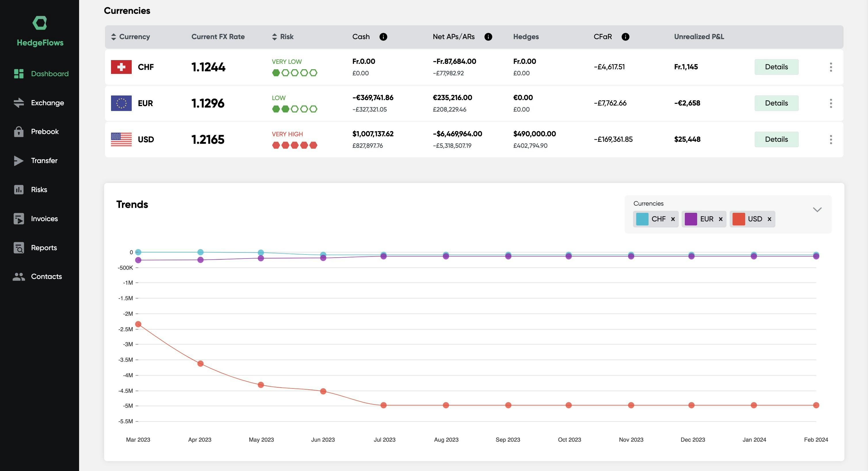
Task: Remove the USD chip from the Trends filter
Action: click(769, 219)
